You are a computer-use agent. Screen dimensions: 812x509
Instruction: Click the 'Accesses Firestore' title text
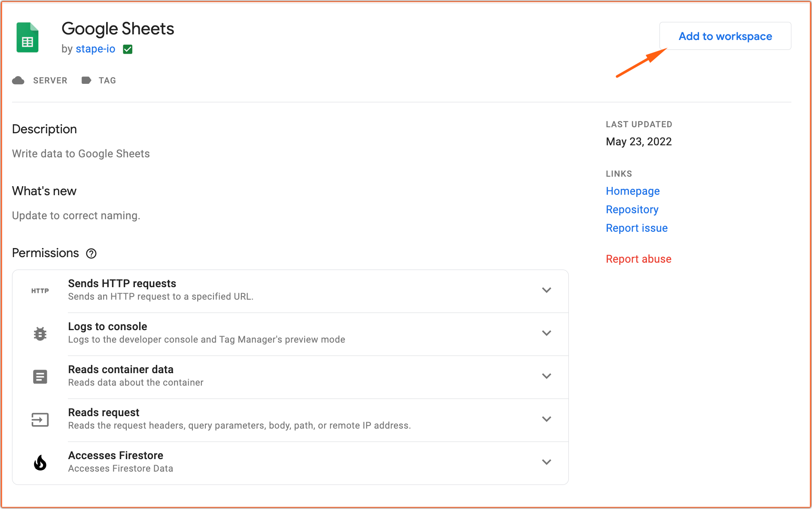coord(116,456)
